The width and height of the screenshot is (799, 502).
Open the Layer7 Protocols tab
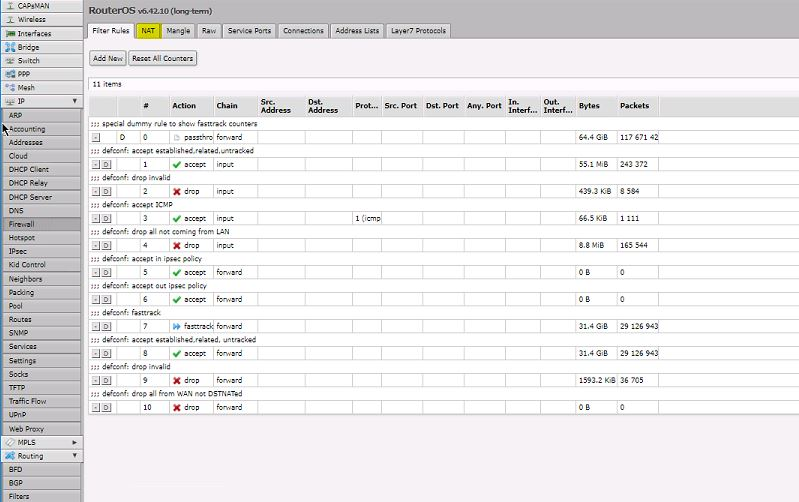point(418,31)
